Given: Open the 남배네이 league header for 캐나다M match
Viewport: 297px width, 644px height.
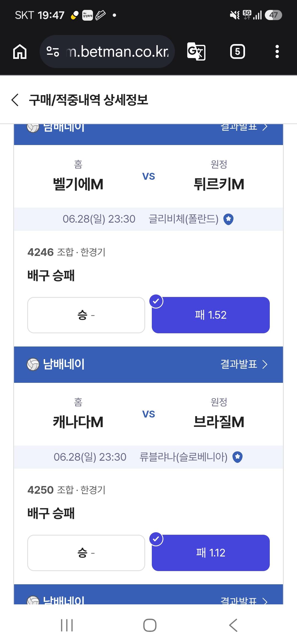Looking at the screenshot, I should 64,364.
